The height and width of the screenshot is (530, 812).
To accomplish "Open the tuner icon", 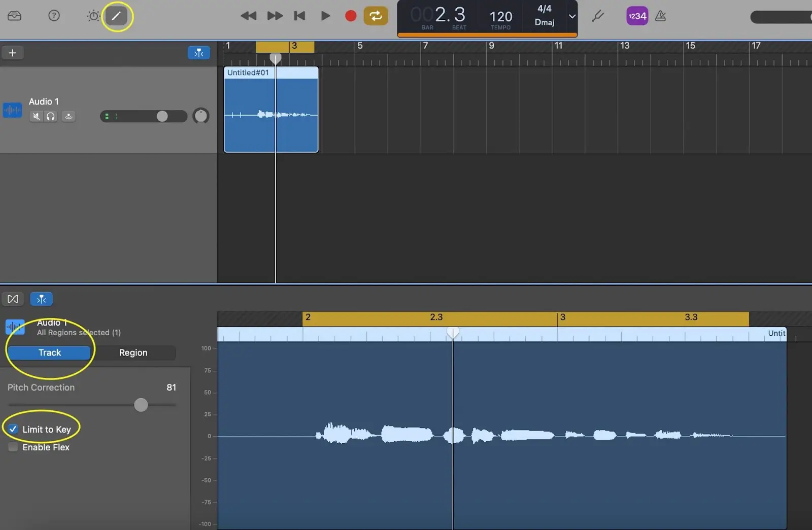I will [x=598, y=16].
